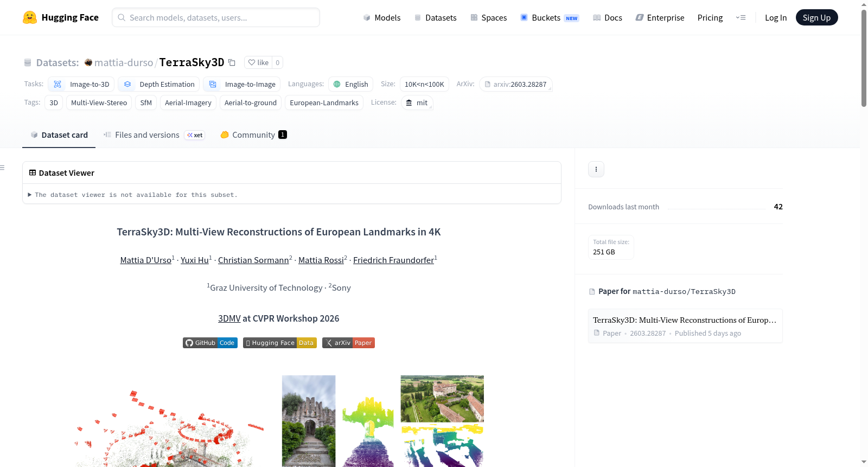Open Models in the top navigation
The image size is (868, 467).
pyautogui.click(x=381, y=17)
